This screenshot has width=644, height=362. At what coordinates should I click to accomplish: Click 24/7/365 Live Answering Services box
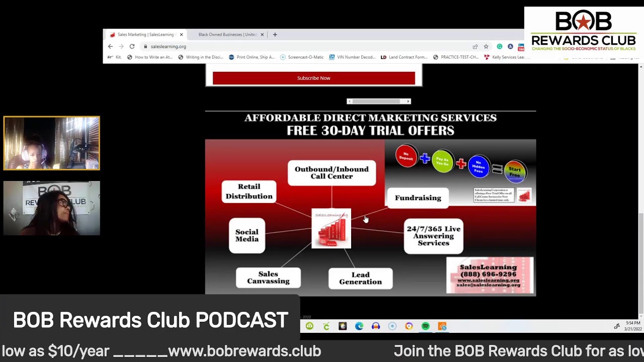point(433,236)
